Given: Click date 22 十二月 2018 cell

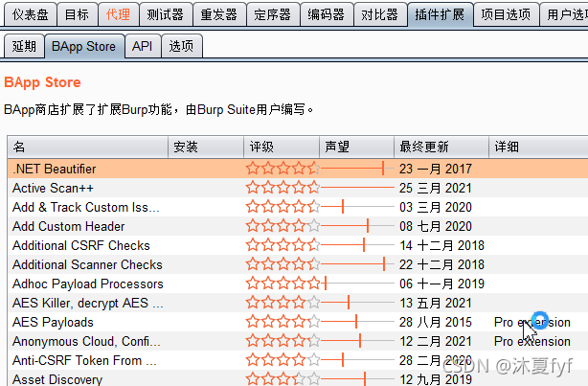Looking at the screenshot, I should tap(441, 264).
